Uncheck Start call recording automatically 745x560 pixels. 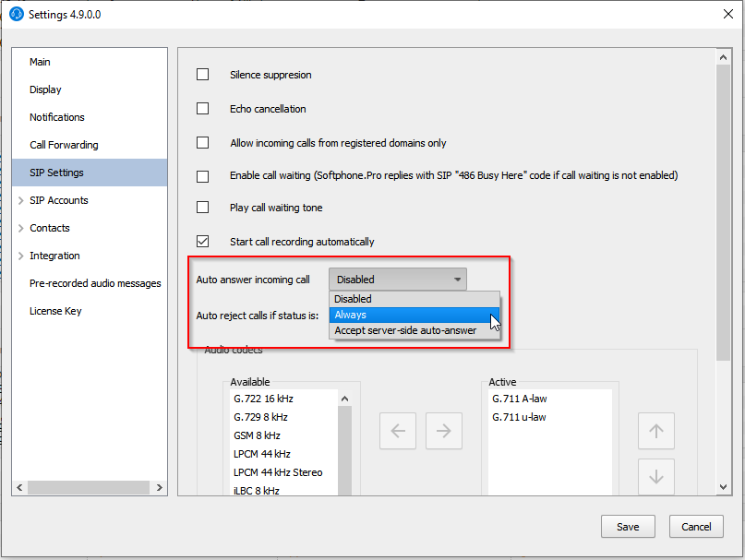(x=203, y=242)
